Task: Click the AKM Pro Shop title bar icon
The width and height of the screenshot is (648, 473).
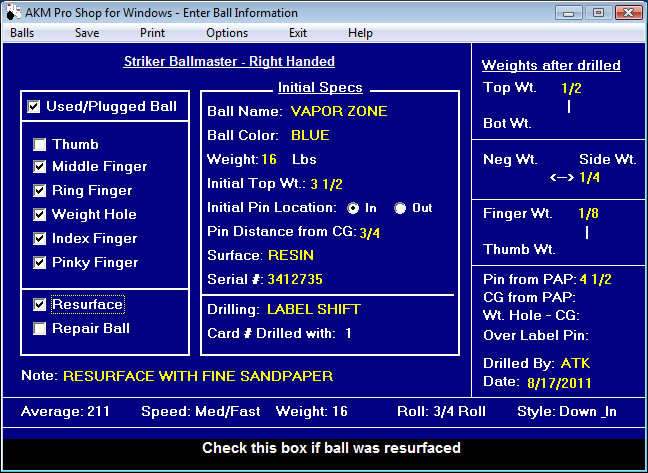Action: (x=13, y=13)
